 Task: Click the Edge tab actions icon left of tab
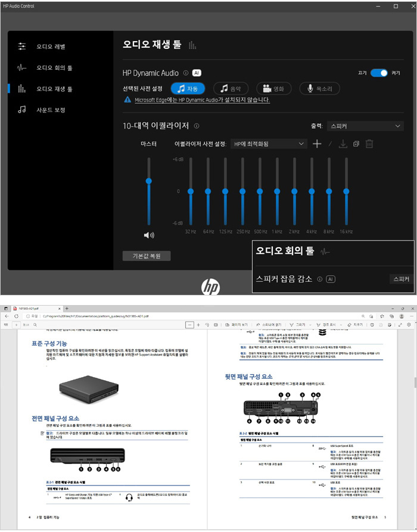click(6, 309)
